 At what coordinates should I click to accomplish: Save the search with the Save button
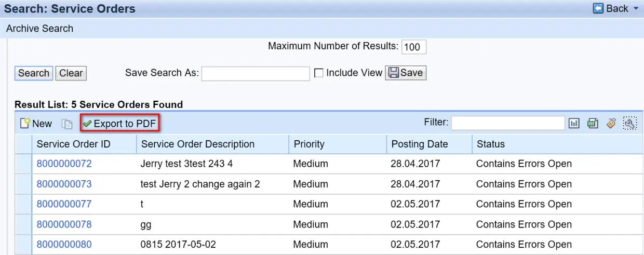[x=406, y=73]
